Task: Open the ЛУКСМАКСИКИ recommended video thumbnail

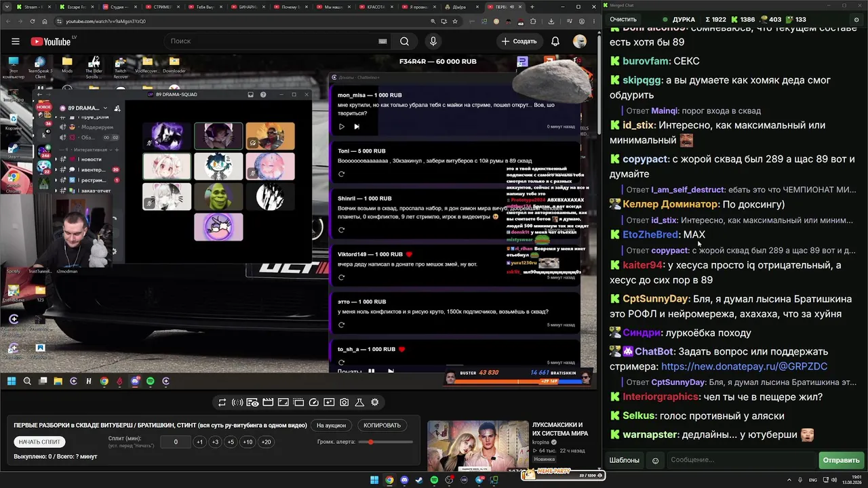Action: point(477,446)
